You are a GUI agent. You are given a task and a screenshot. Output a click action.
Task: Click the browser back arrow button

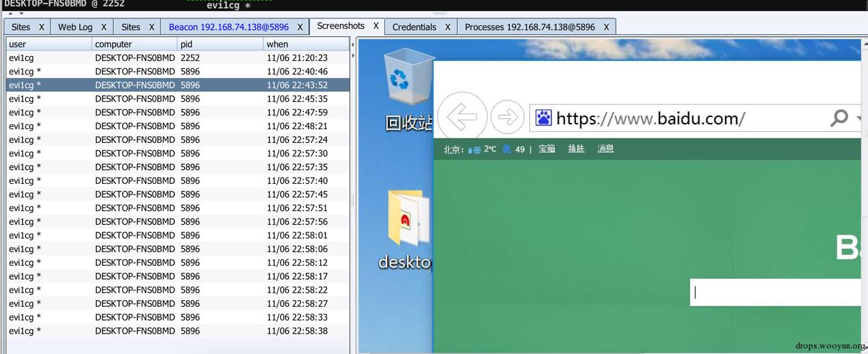click(462, 118)
